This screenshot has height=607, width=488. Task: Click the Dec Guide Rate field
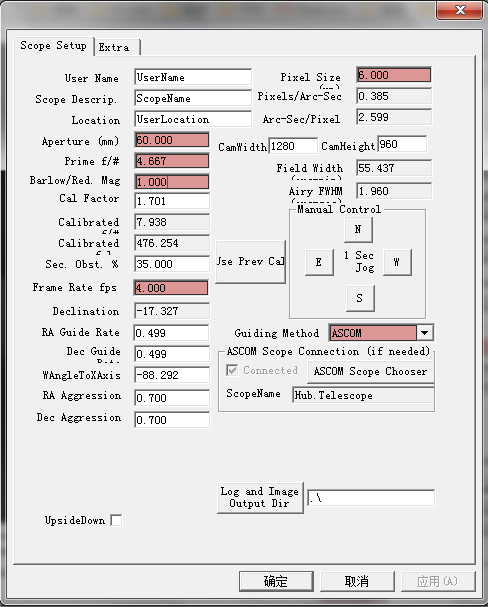tap(171, 354)
